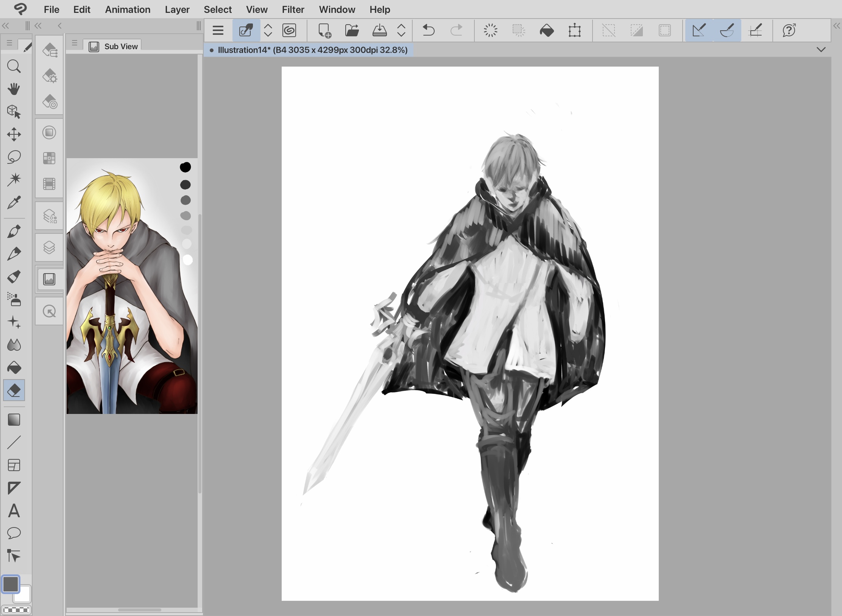The height and width of the screenshot is (616, 842).
Task: Select the Figure line tool
Action: click(14, 442)
